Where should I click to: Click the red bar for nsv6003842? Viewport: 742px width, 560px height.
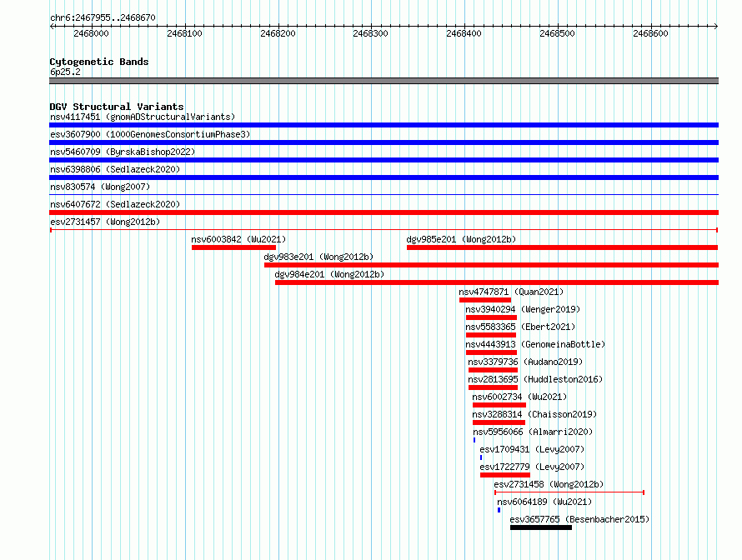233,247
